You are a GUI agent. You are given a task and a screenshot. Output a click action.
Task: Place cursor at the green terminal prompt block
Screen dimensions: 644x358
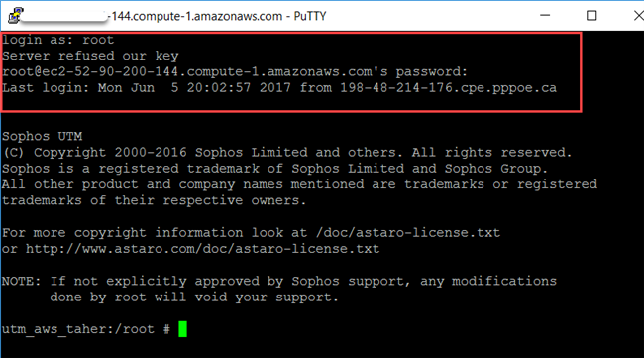(x=182, y=329)
